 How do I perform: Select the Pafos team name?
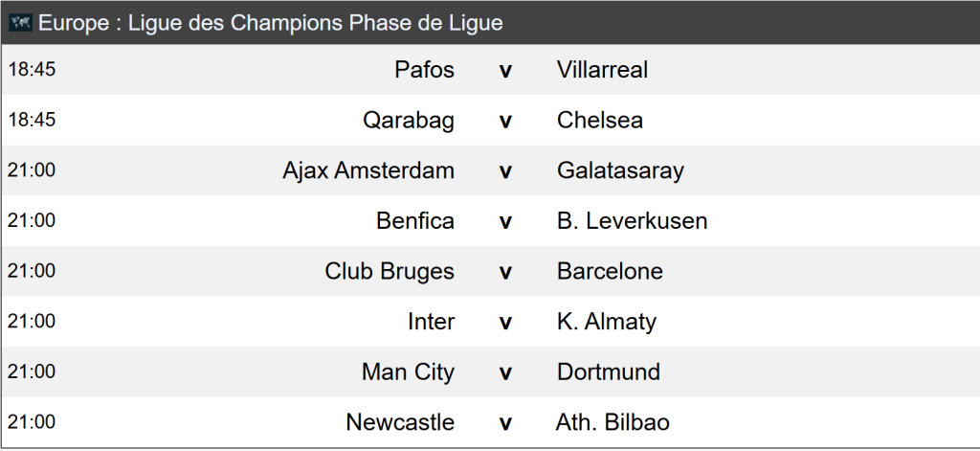tap(424, 70)
